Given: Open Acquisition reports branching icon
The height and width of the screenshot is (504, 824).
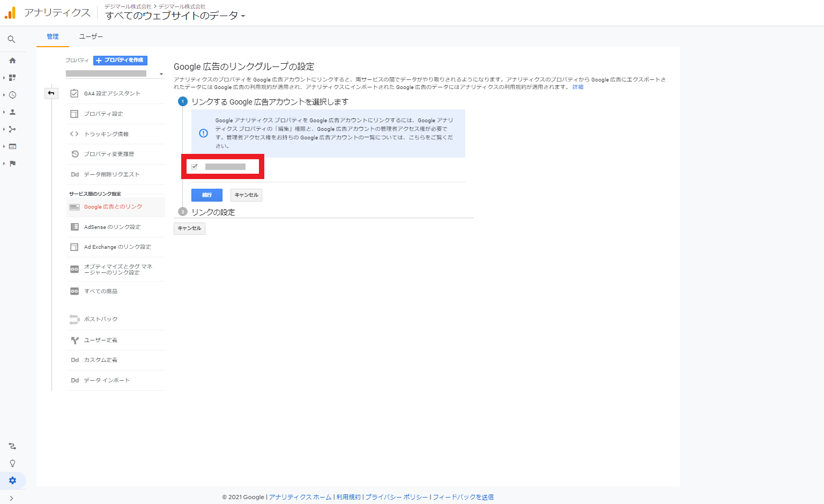Looking at the screenshot, I should (x=12, y=129).
